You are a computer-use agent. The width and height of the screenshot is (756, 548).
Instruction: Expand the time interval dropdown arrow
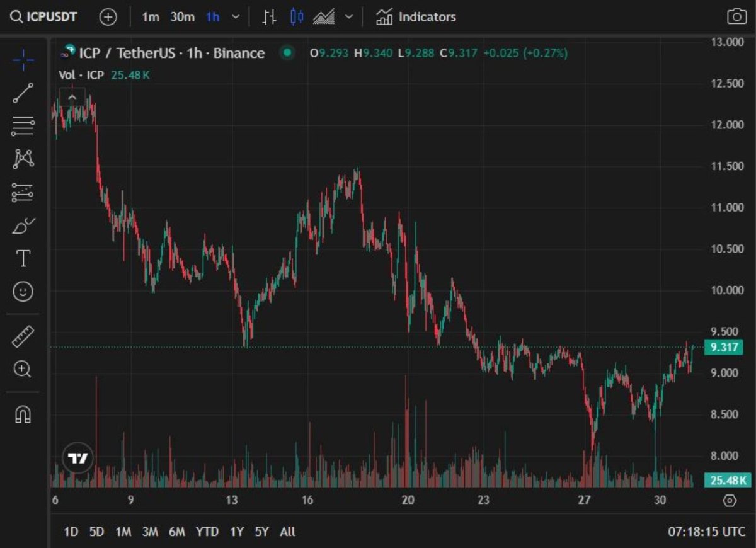point(236,17)
